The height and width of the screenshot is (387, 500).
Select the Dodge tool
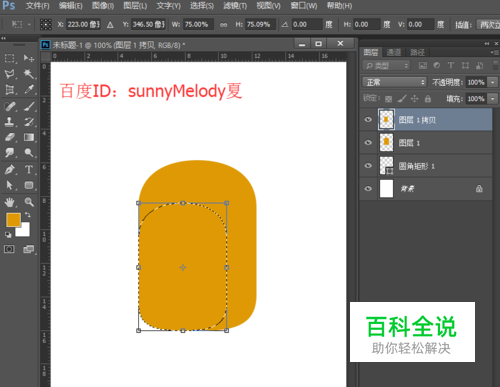(x=29, y=153)
